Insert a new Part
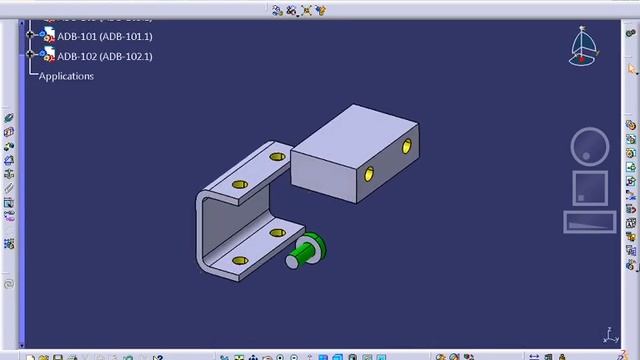 point(631,153)
